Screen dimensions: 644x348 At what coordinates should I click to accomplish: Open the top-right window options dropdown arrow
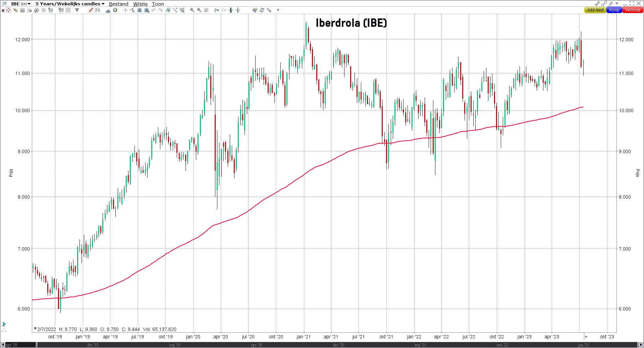tap(617, 4)
